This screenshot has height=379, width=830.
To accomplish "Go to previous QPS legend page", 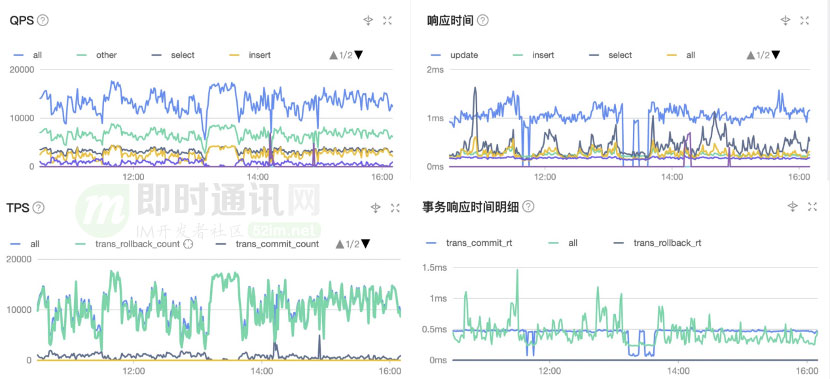I will pos(333,55).
